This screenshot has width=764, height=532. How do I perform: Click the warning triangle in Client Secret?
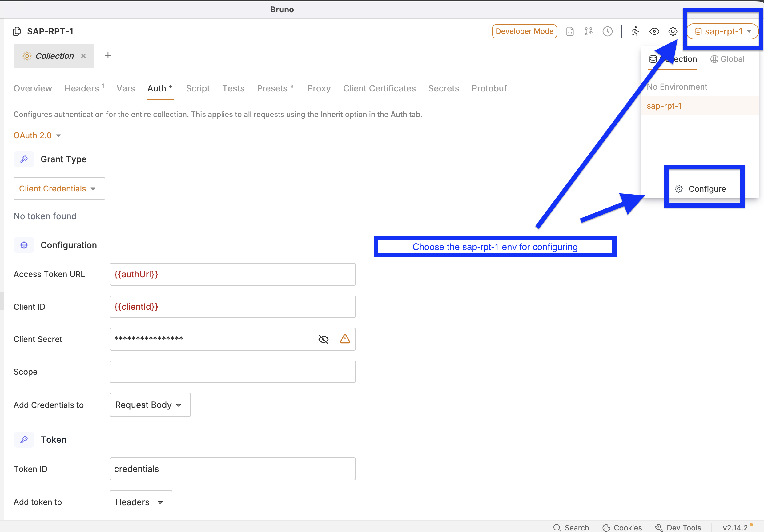tap(345, 339)
